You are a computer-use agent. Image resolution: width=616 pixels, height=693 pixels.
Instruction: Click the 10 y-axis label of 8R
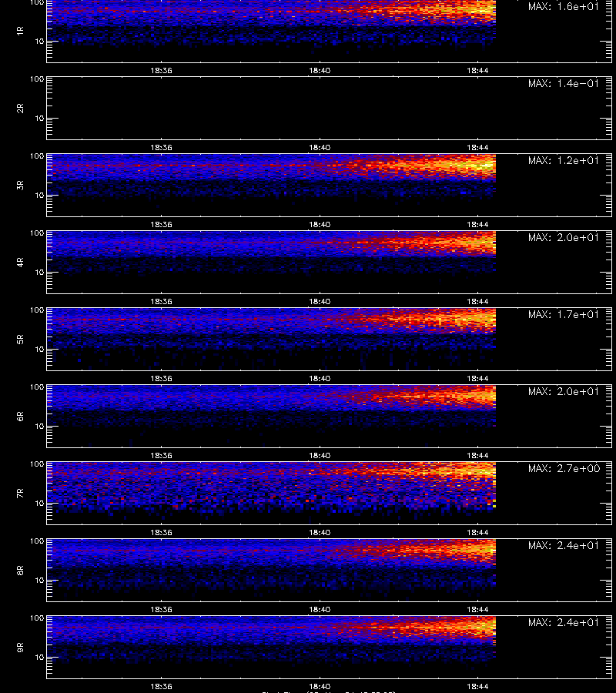(x=39, y=581)
